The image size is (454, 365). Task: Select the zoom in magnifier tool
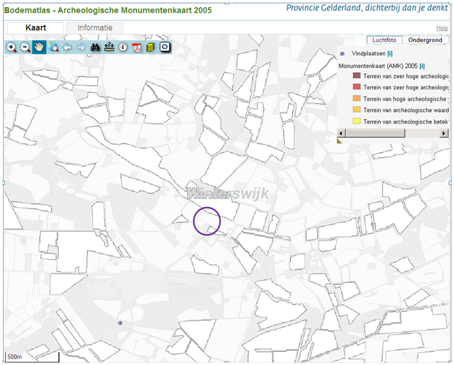[11, 47]
